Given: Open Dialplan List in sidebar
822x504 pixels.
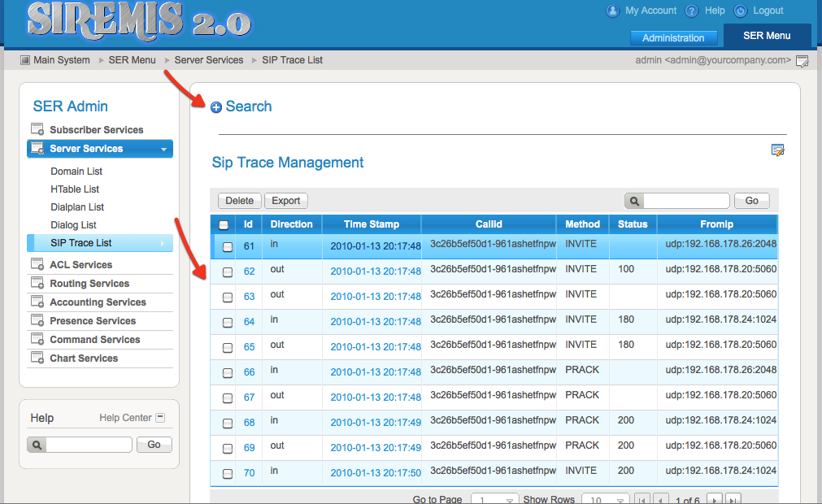Looking at the screenshot, I should pos(77,207).
